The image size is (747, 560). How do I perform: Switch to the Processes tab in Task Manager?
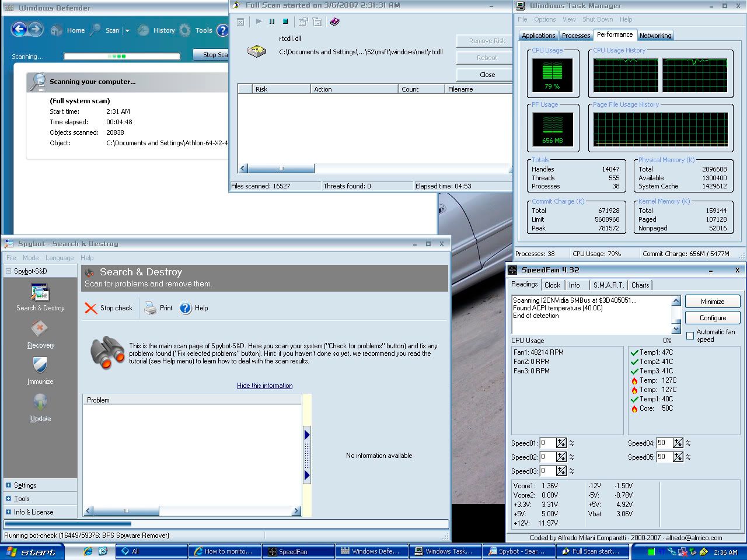tap(575, 36)
